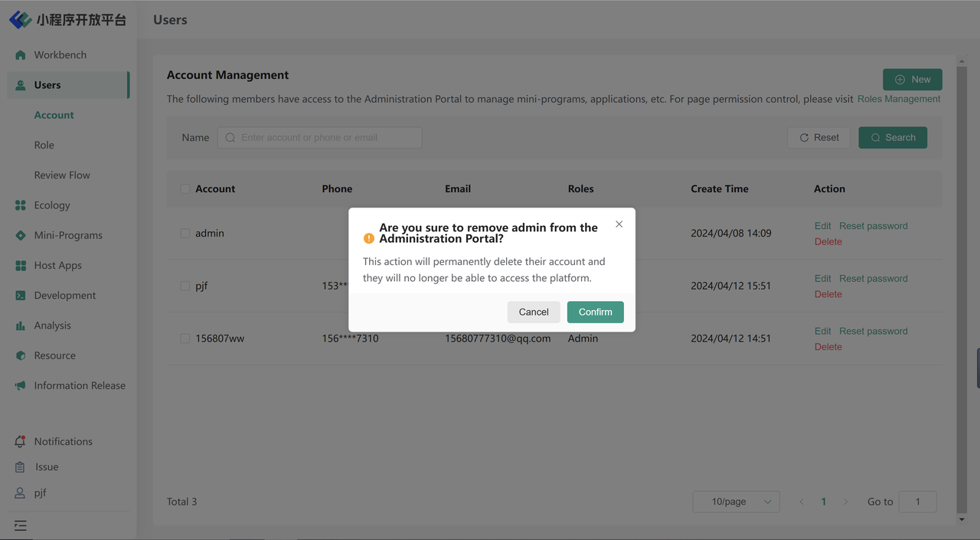This screenshot has width=980, height=540.
Task: Click the Notifications bell icon
Action: (x=20, y=441)
